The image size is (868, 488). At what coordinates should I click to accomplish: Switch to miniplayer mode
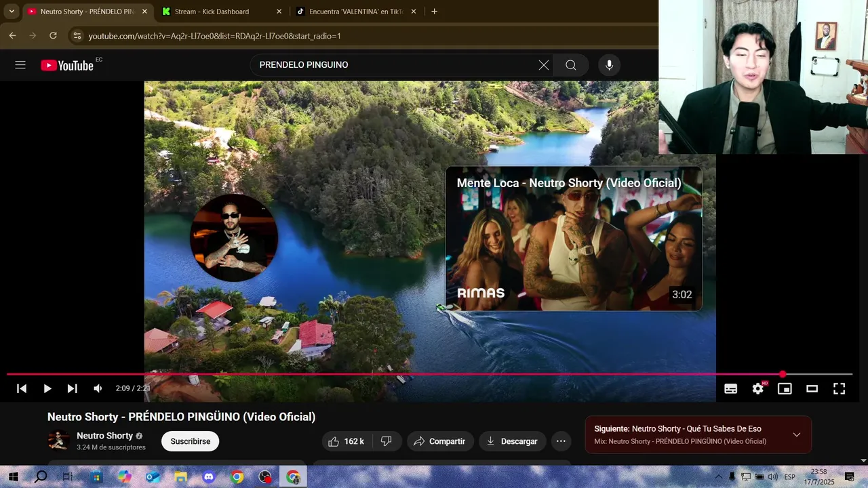(x=785, y=388)
